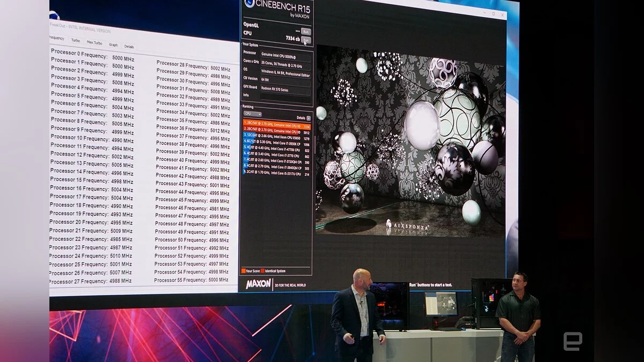Run the CPU benchmark in Cinebench
Image resolution: width=644 pixels, height=362 pixels.
coord(306,40)
